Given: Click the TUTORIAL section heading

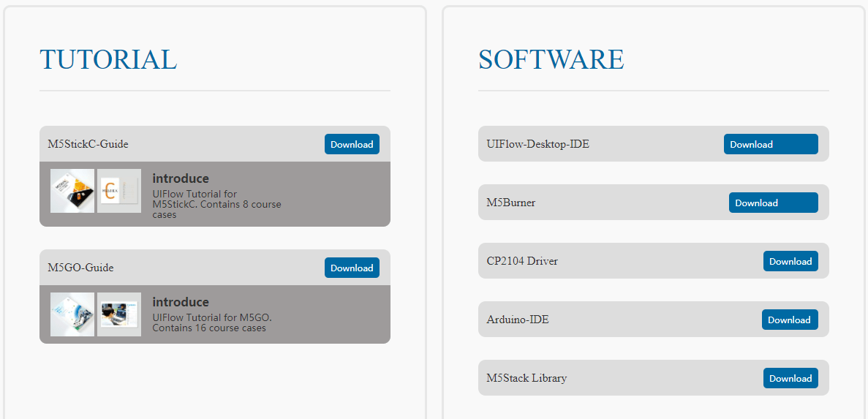Looking at the screenshot, I should [x=108, y=59].
